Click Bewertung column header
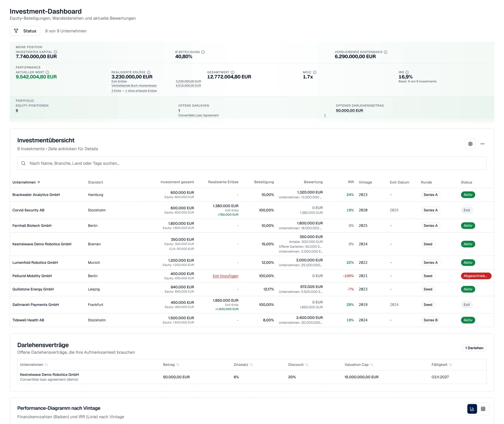Image resolution: width=504 pixels, height=424 pixels. pos(313,182)
